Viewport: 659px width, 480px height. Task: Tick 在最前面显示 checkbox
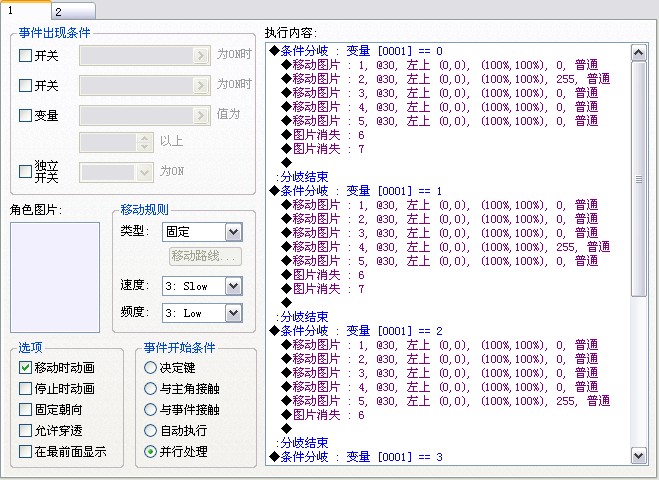click(25, 451)
